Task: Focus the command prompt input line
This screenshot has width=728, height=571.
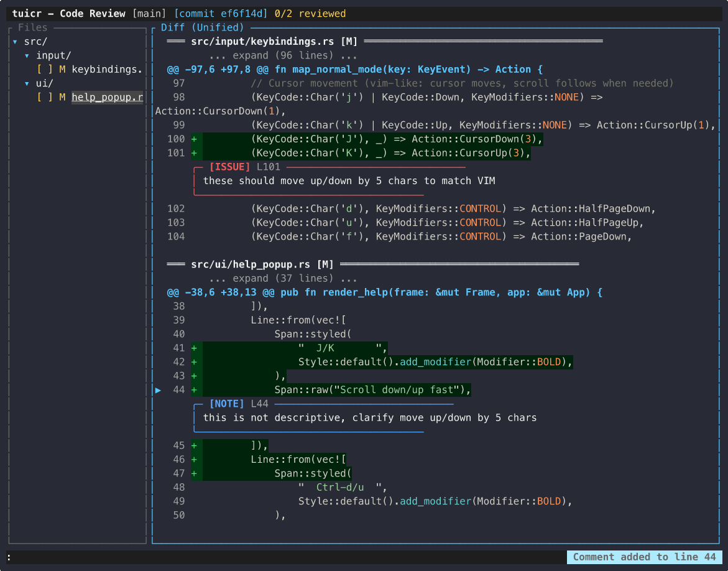Action: click(x=286, y=557)
